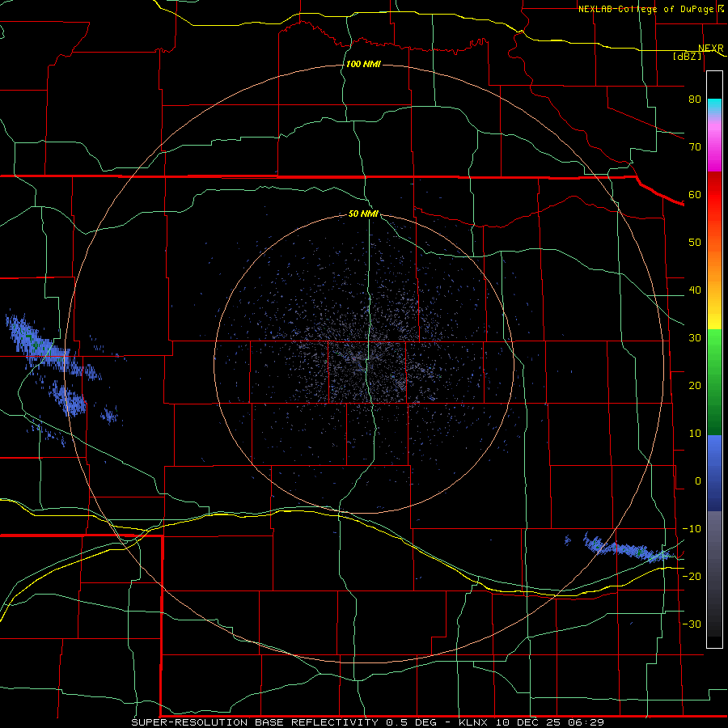Click the 100 NMI range ring label
The width and height of the screenshot is (728, 728).
pyautogui.click(x=363, y=64)
